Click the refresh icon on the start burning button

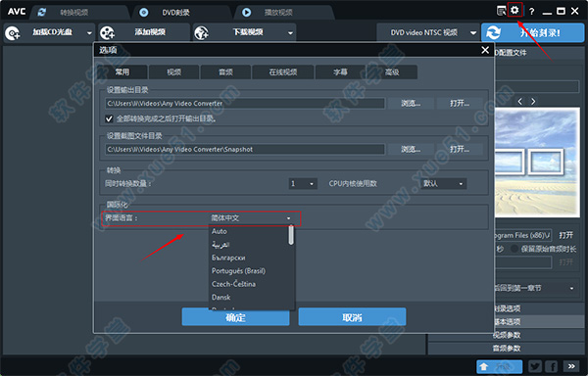tap(493, 33)
